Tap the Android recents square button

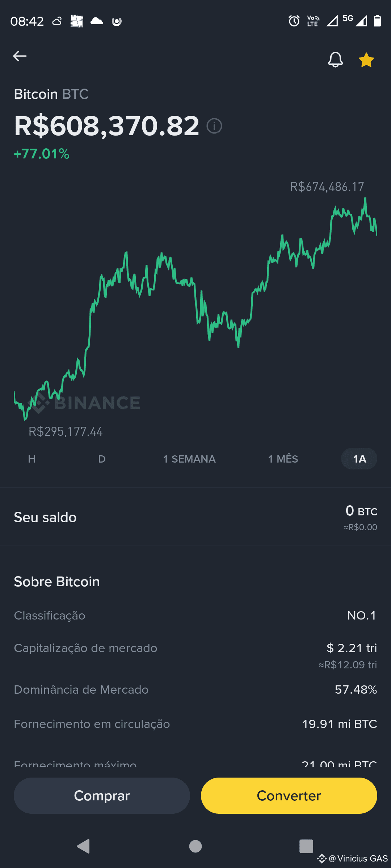click(x=306, y=846)
